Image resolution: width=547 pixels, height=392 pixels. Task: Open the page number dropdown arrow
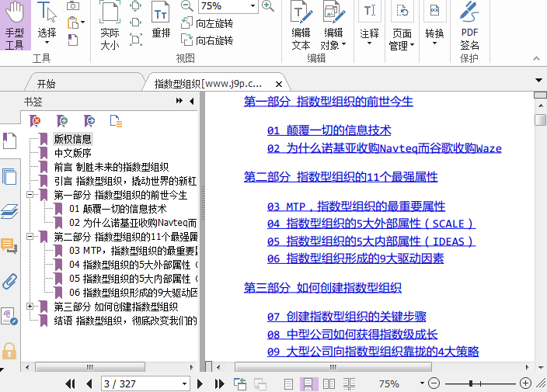[185, 384]
